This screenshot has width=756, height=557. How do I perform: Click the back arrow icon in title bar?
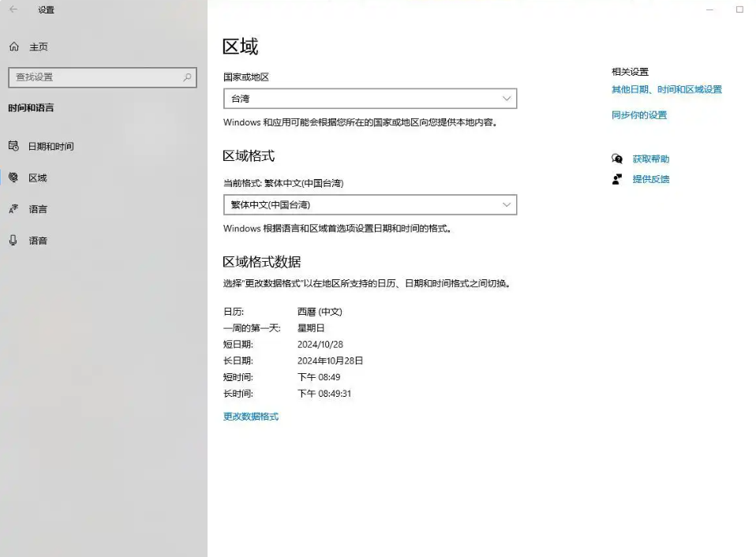point(13,9)
